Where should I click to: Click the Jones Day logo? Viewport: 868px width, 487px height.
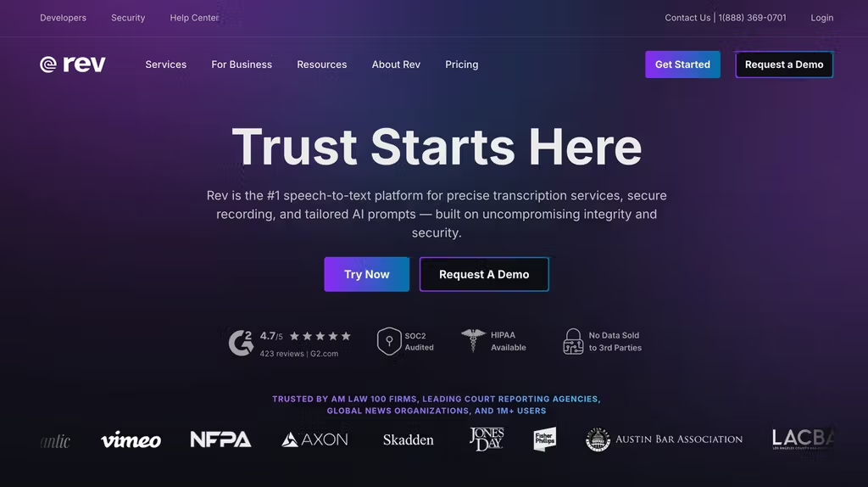[x=487, y=439]
